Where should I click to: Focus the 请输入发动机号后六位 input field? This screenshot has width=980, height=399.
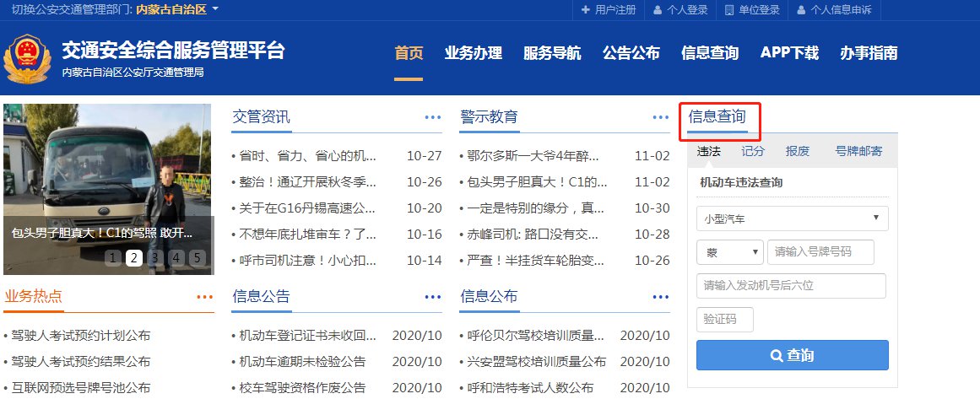pos(791,286)
